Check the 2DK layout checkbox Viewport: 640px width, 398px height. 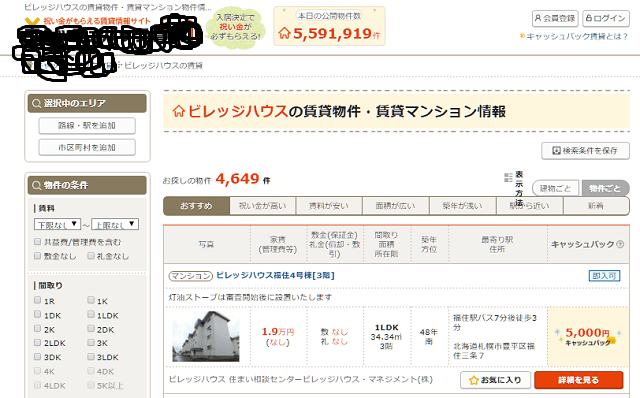click(x=91, y=329)
